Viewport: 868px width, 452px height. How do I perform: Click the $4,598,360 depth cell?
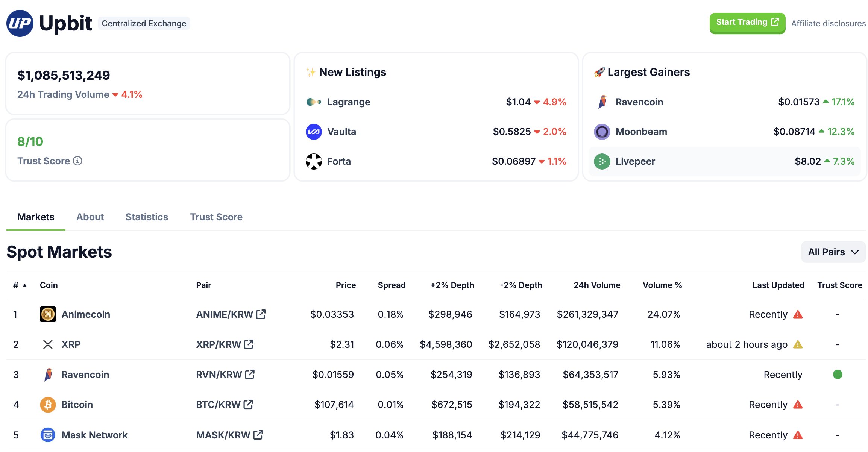[446, 344]
